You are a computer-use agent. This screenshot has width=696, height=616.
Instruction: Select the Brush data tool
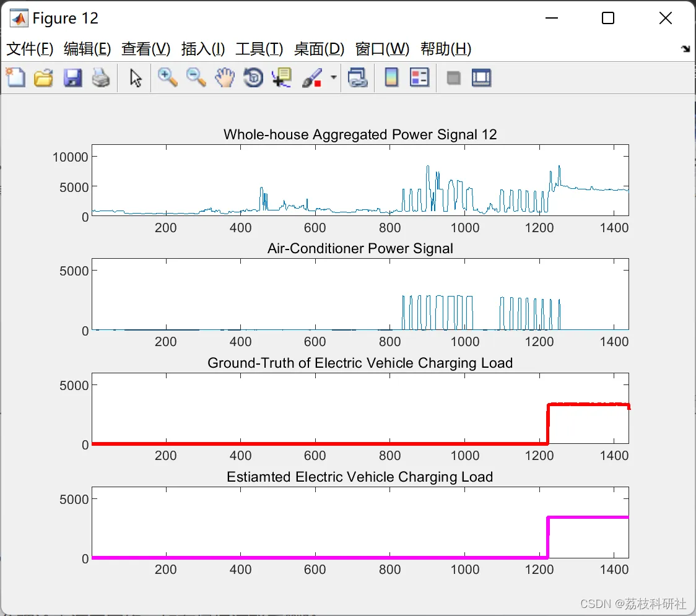click(312, 77)
